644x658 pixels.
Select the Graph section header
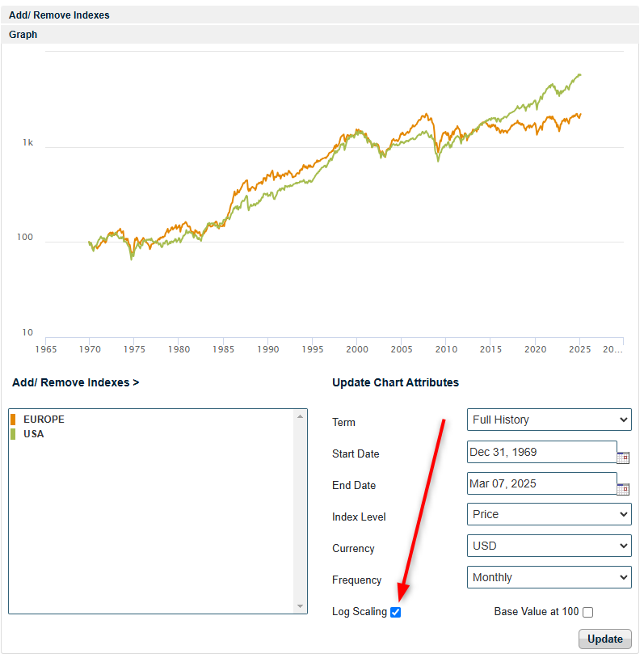(23, 35)
